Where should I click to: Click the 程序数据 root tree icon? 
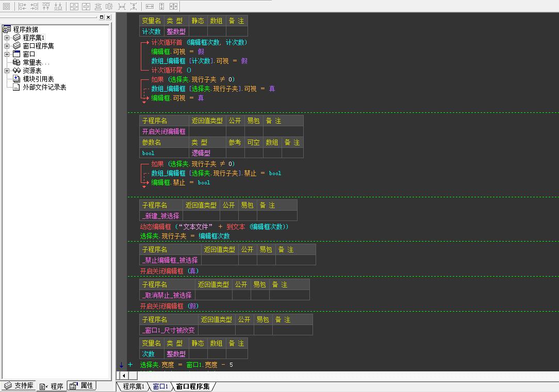(7, 29)
